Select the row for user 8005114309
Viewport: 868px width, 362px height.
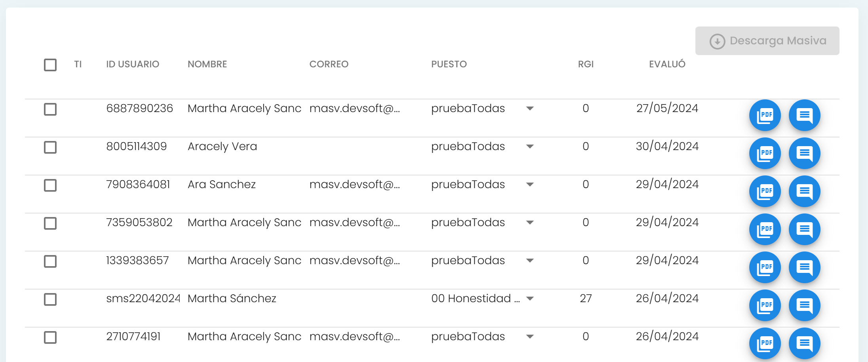click(50, 147)
